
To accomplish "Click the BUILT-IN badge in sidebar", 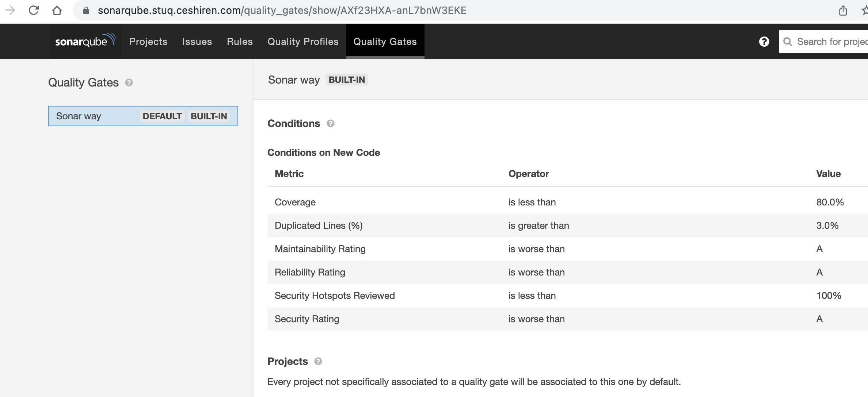I will tap(209, 116).
